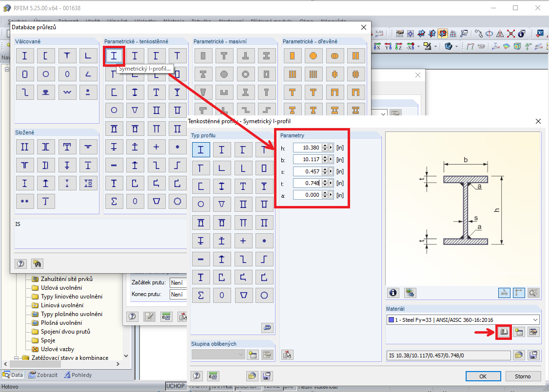Open dropdown arrow beside -X view icon
Viewport: 549px width, 392px height.
(x=418, y=46)
